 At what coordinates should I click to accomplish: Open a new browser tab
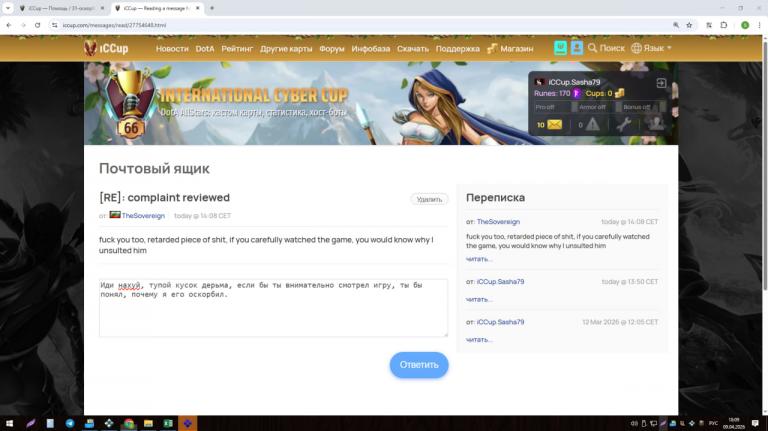point(212,8)
